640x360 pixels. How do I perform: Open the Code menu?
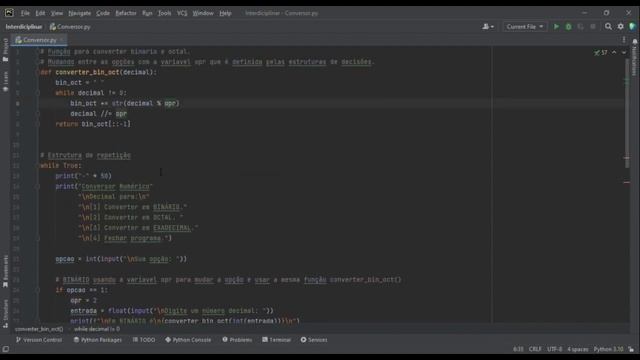[103, 13]
